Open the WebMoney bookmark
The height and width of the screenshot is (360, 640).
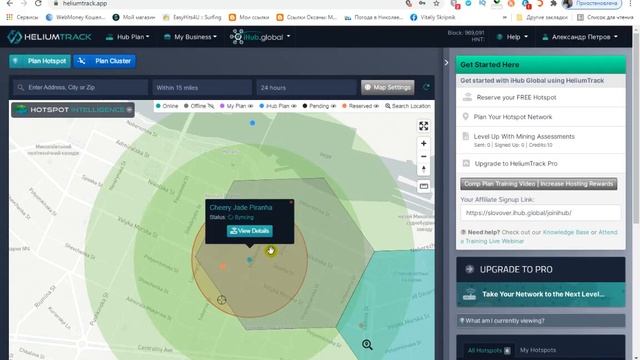(76, 17)
